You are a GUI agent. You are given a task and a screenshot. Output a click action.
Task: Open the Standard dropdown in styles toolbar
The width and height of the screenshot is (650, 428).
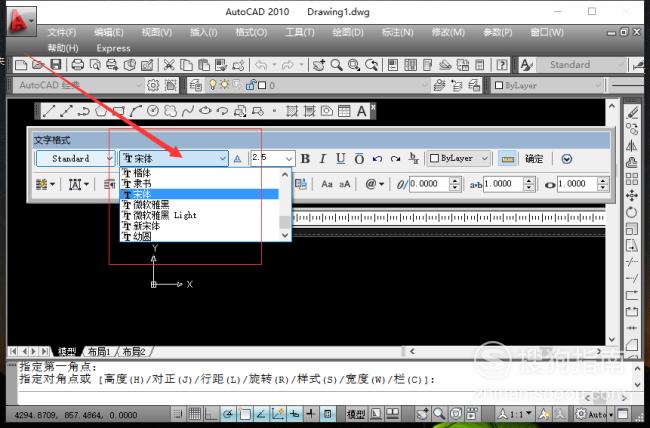(x=581, y=65)
